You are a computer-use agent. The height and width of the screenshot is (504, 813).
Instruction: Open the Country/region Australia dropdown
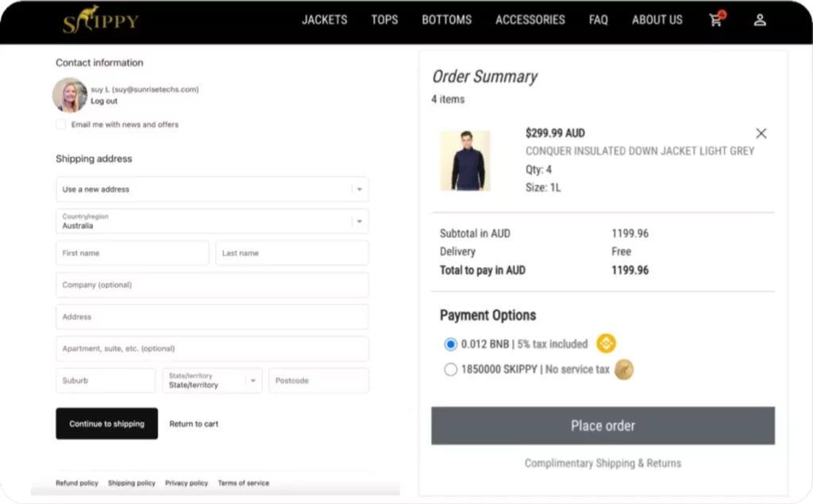tap(212, 221)
